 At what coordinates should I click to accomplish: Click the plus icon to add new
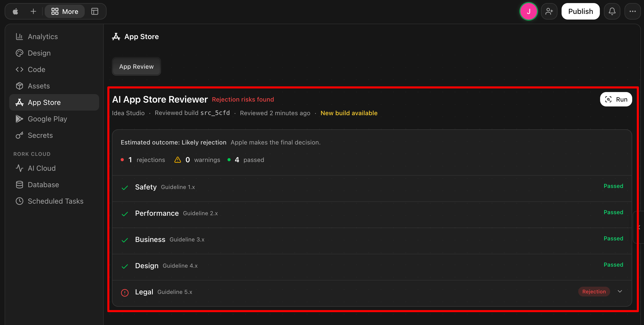pyautogui.click(x=33, y=11)
